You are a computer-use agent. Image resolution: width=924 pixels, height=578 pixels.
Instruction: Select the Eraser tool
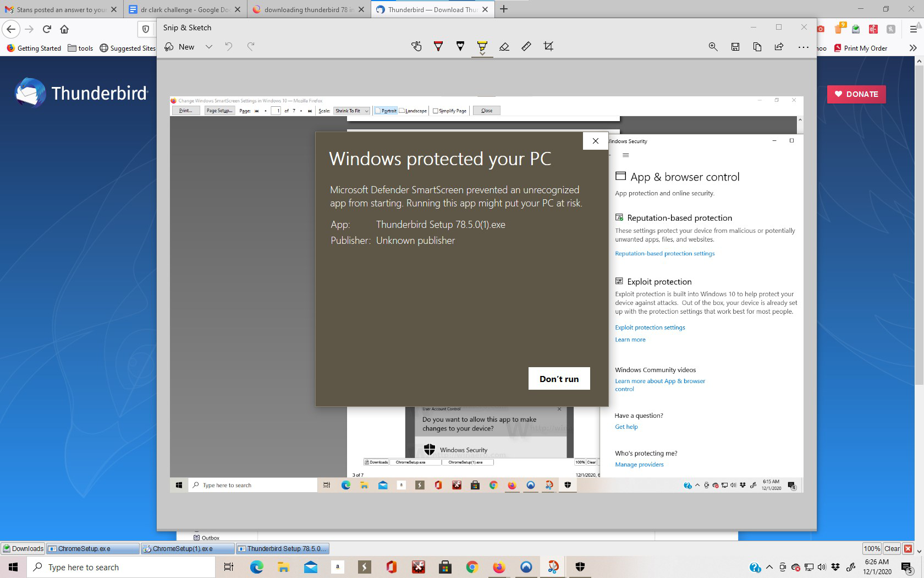click(504, 47)
